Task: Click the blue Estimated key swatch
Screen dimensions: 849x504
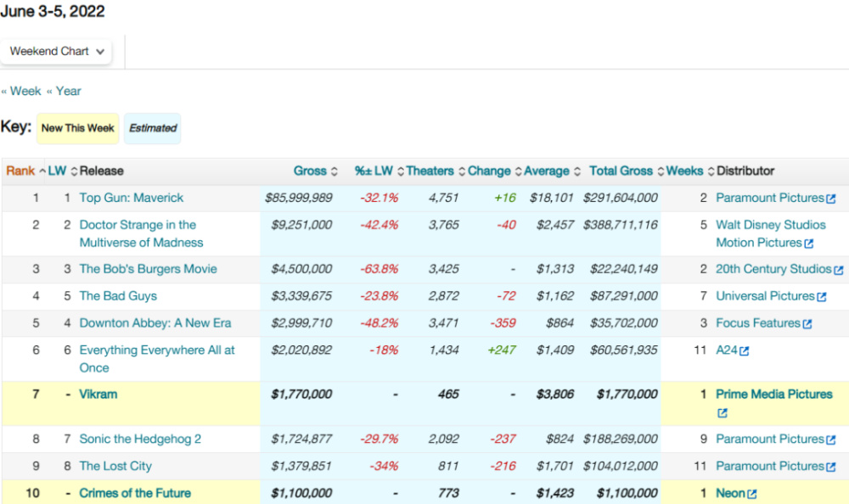Action: [x=153, y=128]
